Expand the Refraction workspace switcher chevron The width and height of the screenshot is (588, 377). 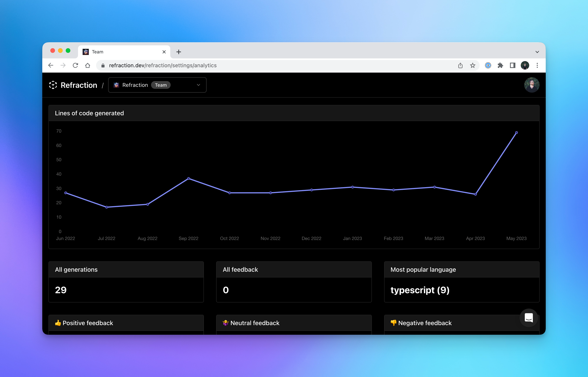click(198, 85)
